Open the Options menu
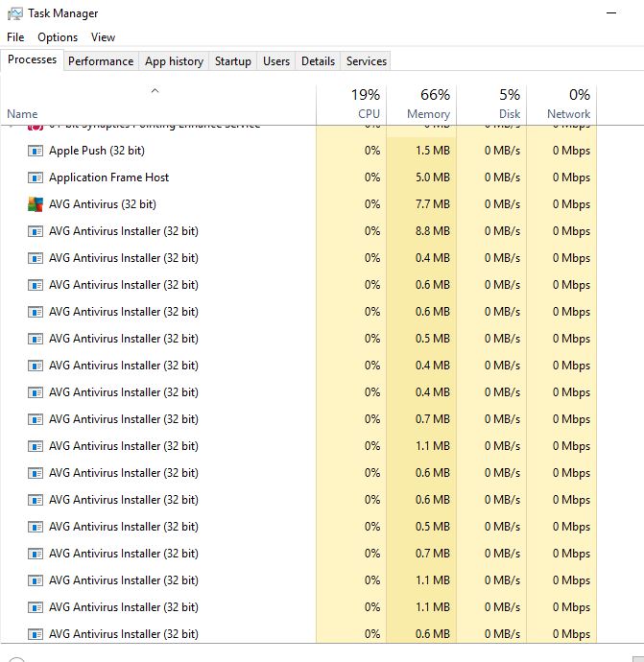Screen dimensions: 644x662 tap(58, 37)
